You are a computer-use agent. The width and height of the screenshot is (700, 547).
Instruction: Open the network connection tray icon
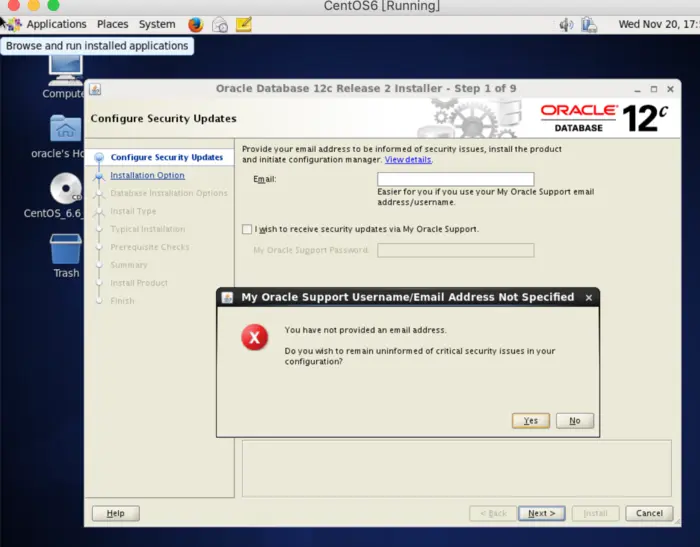pyautogui.click(x=589, y=25)
